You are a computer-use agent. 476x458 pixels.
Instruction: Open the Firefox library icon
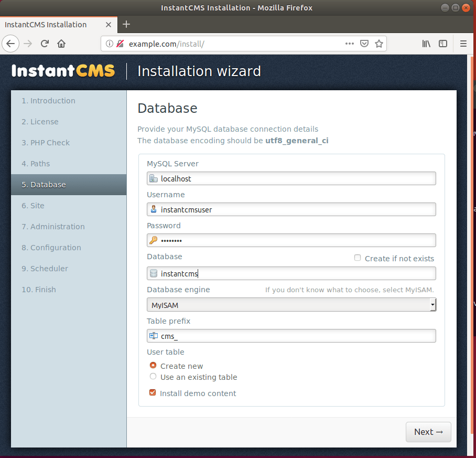click(426, 44)
